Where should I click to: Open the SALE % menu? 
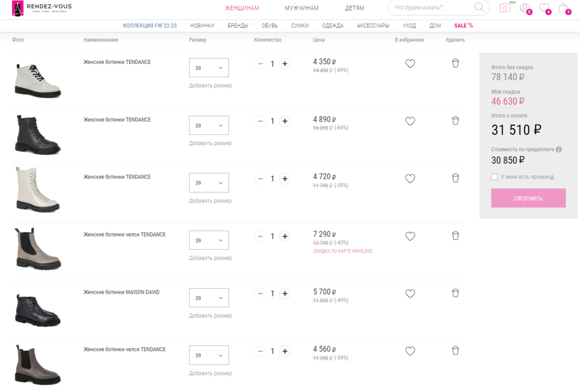[464, 26]
